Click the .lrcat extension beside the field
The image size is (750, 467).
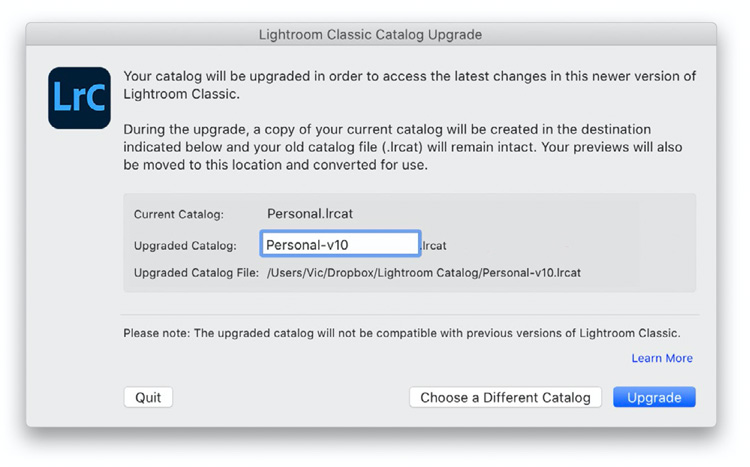[433, 245]
